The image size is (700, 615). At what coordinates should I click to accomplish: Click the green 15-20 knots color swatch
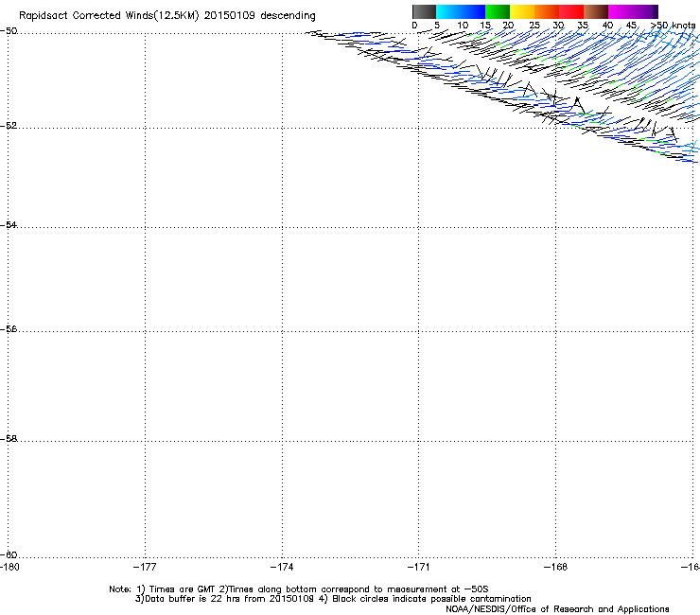click(x=498, y=11)
